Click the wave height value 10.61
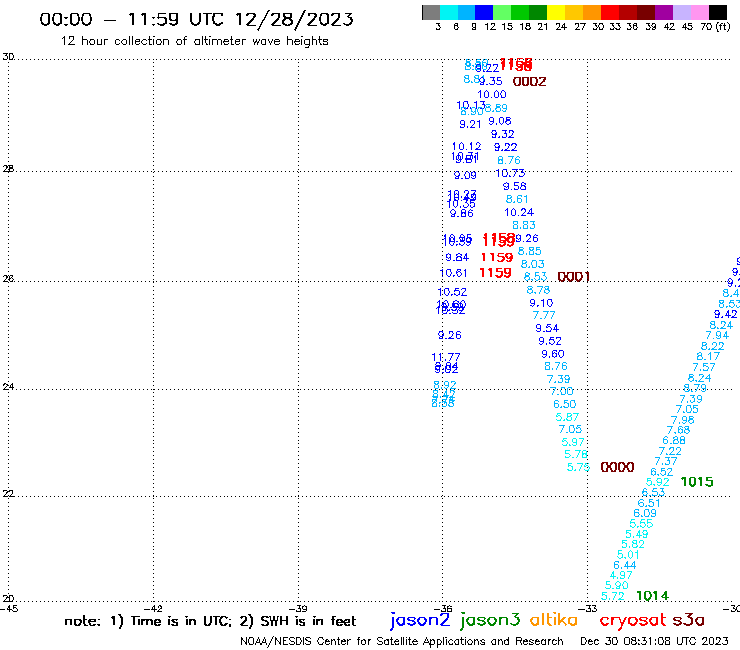This screenshot has height=650, width=740. pos(453,273)
